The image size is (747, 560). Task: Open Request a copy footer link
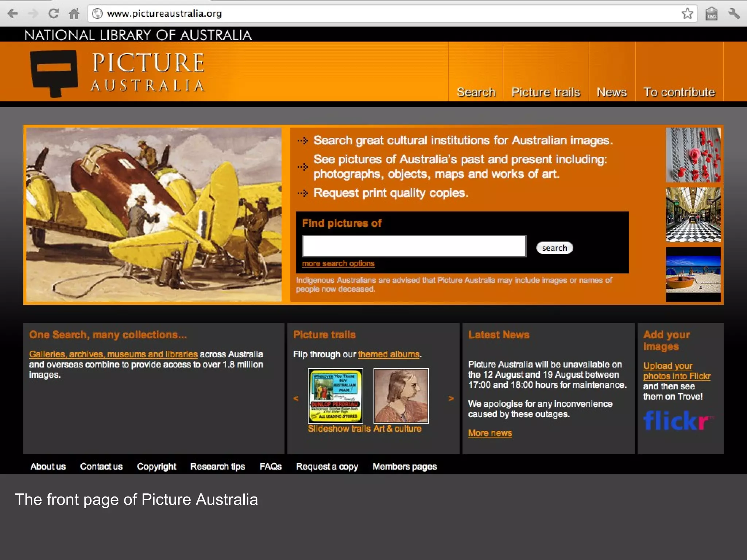click(x=327, y=467)
